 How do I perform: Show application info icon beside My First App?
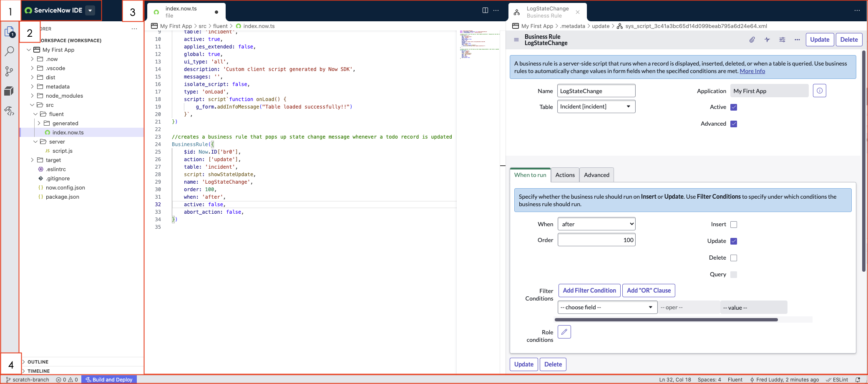point(820,91)
